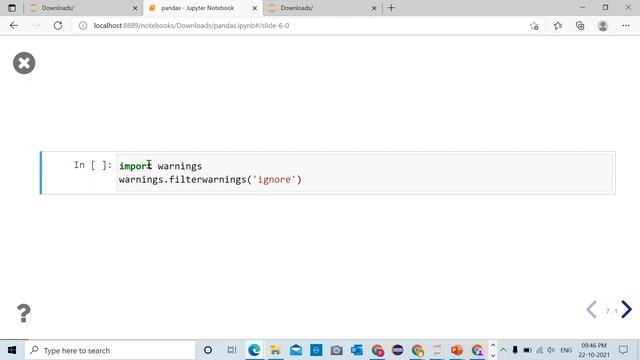
Task: Open the Windows Start menu
Action: coord(12,350)
